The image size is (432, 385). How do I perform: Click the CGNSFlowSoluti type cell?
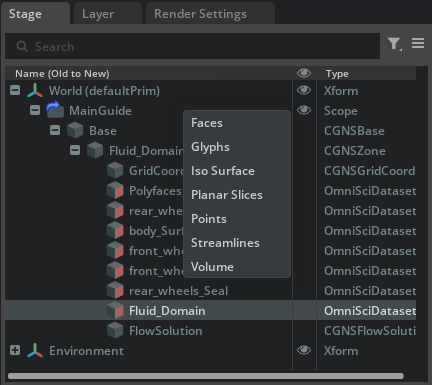370,331
